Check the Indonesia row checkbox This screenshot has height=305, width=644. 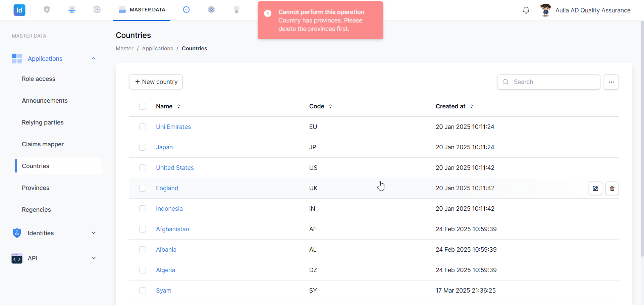(143, 209)
